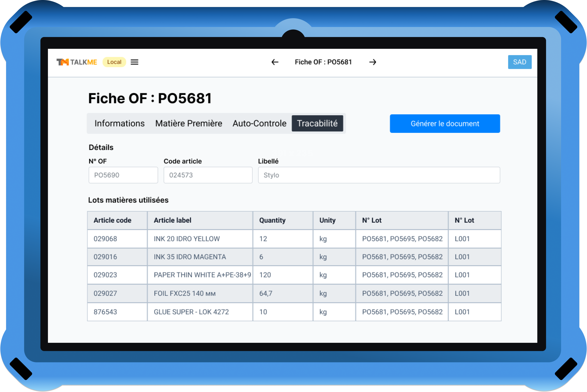Switch to the Informations tab

(x=120, y=123)
